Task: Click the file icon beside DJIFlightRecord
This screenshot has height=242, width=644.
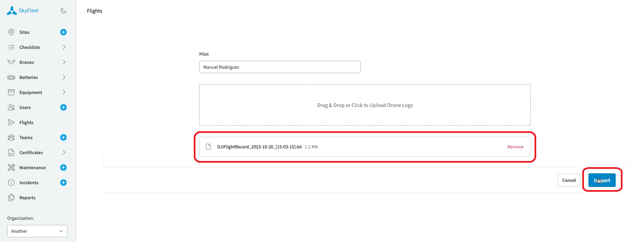Action: click(x=208, y=147)
